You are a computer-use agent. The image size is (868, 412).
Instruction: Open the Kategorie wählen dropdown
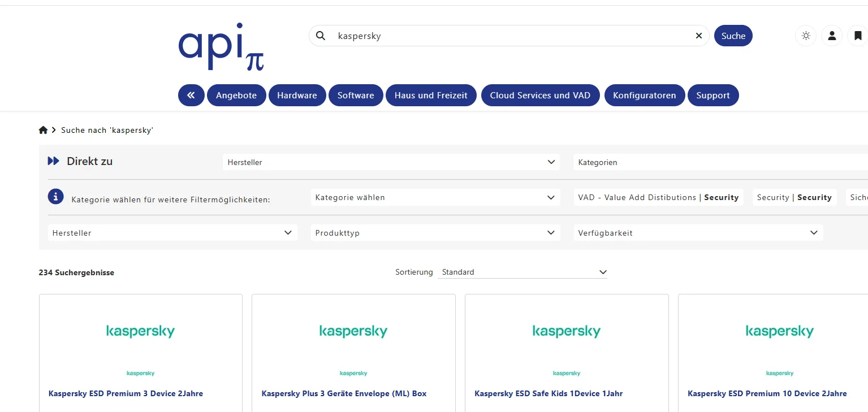[435, 197]
